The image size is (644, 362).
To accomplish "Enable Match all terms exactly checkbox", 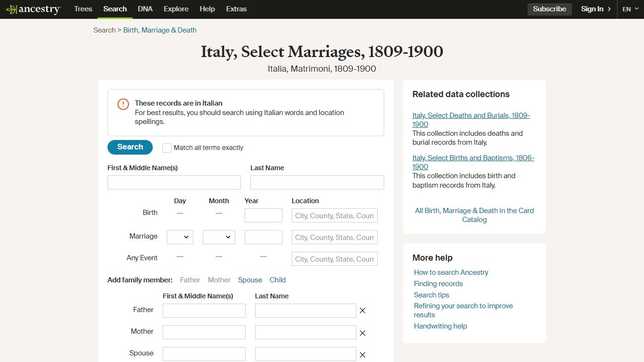I will 167,148.
